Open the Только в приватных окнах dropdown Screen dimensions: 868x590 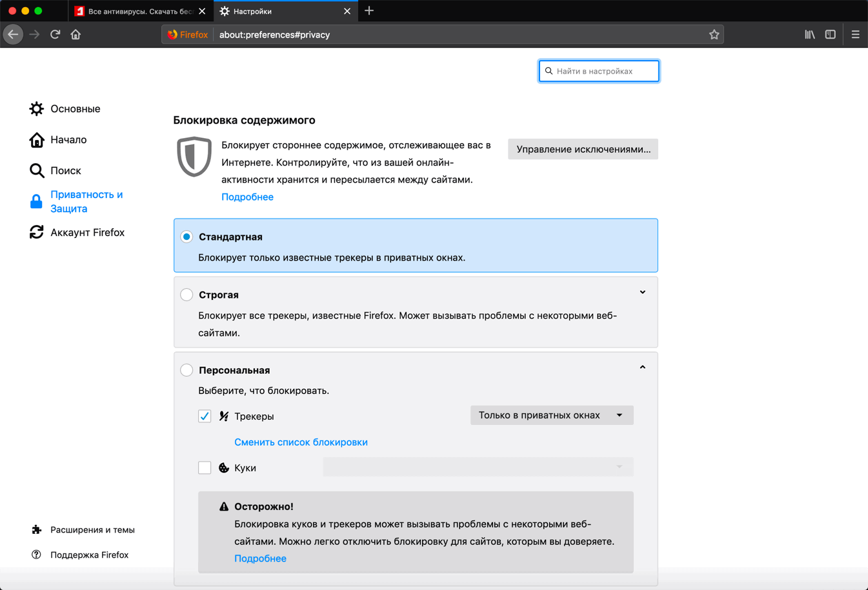pos(552,415)
